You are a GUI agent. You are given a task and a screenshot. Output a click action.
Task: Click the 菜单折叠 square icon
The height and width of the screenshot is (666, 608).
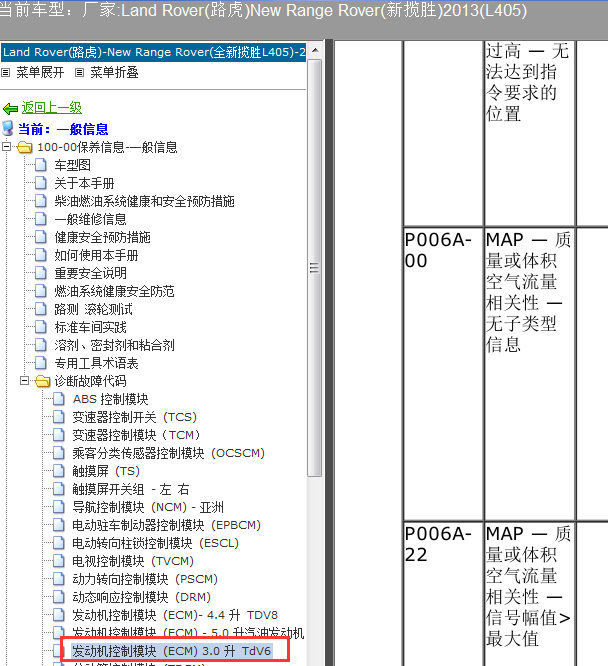pos(79,73)
